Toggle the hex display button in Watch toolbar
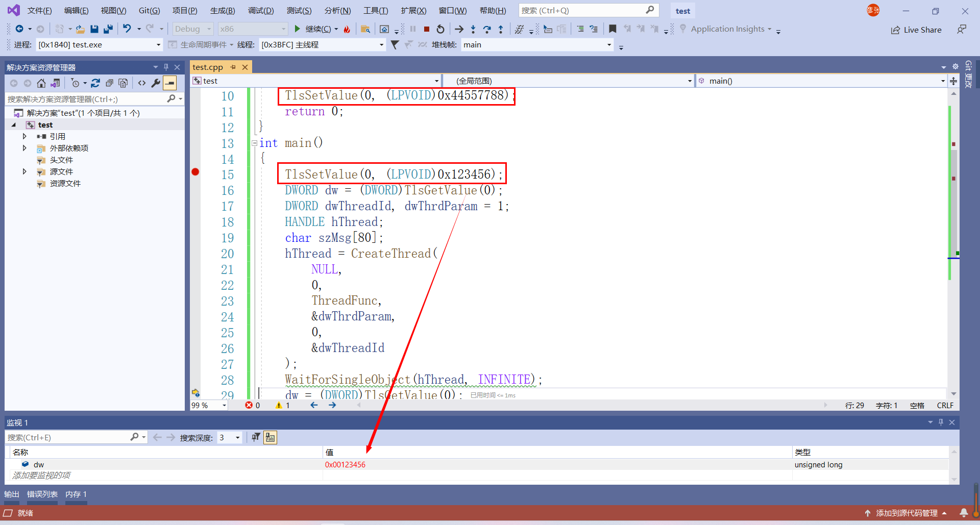 tap(270, 437)
